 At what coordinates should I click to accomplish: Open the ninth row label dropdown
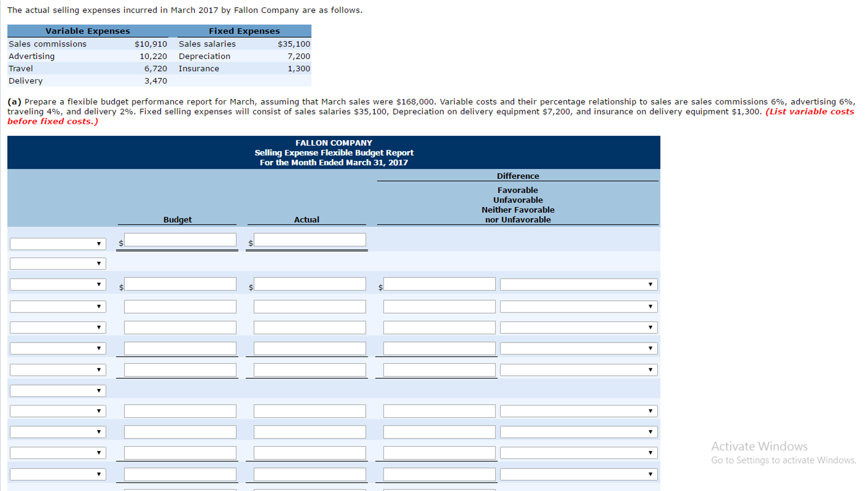(x=58, y=411)
